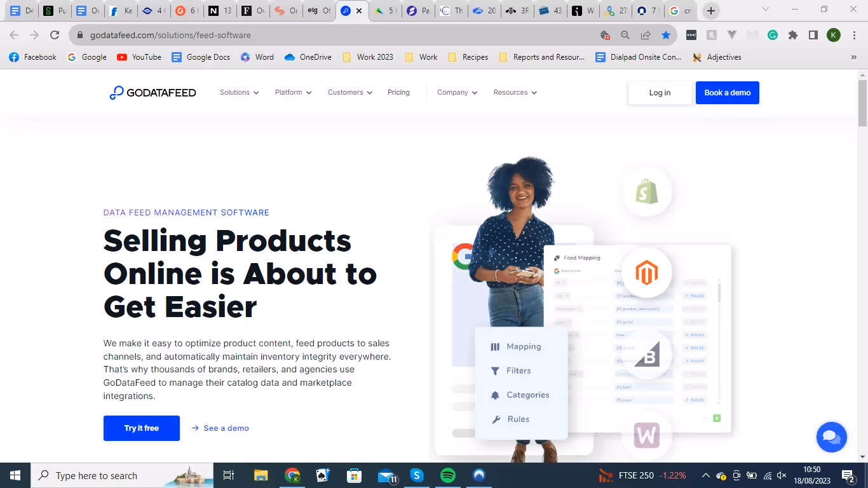868x488 pixels.
Task: Click the Book a demo button
Action: (x=728, y=93)
